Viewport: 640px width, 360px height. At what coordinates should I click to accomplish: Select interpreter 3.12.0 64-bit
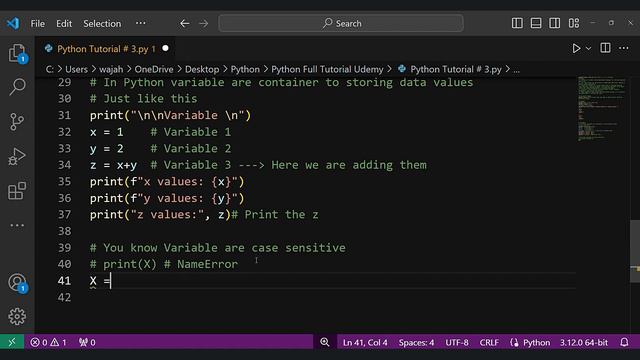584,342
